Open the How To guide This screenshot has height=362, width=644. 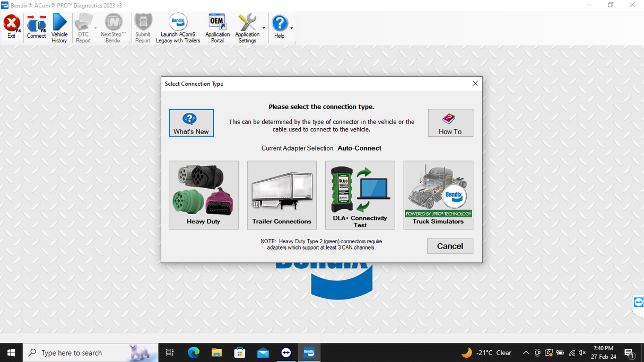[450, 122]
